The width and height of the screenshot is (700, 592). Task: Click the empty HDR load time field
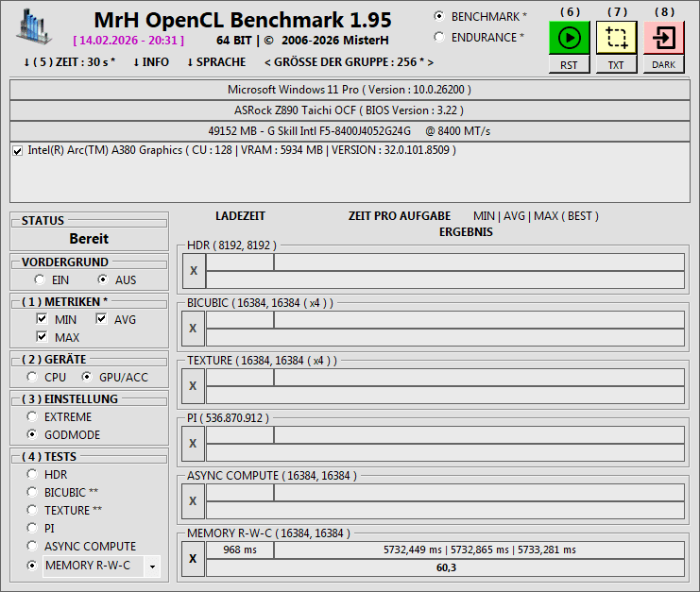(x=240, y=262)
